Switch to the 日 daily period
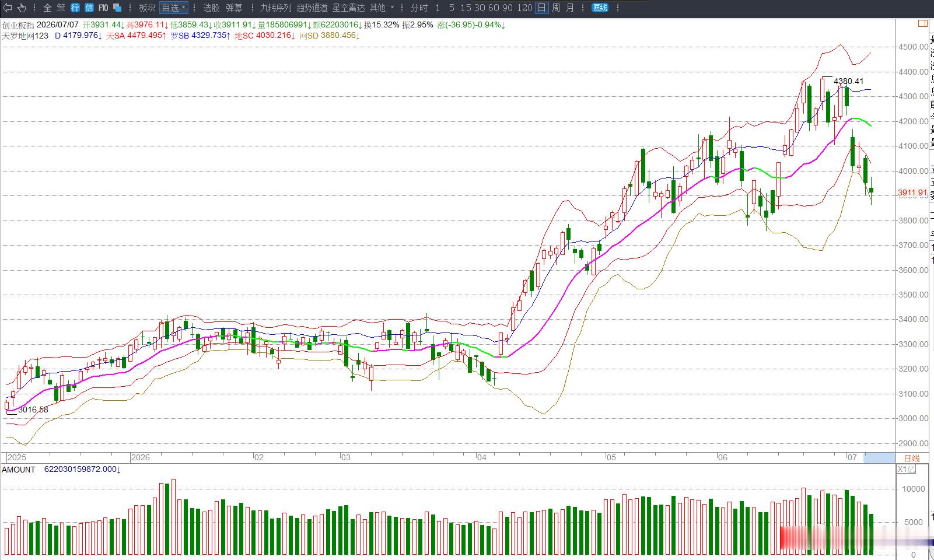 (x=542, y=8)
